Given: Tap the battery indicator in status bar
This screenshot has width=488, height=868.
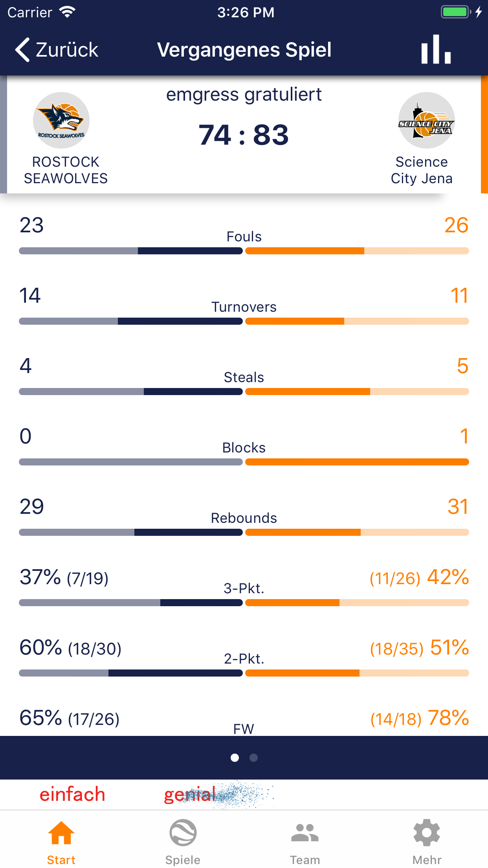Looking at the screenshot, I should pyautogui.click(x=455, y=12).
